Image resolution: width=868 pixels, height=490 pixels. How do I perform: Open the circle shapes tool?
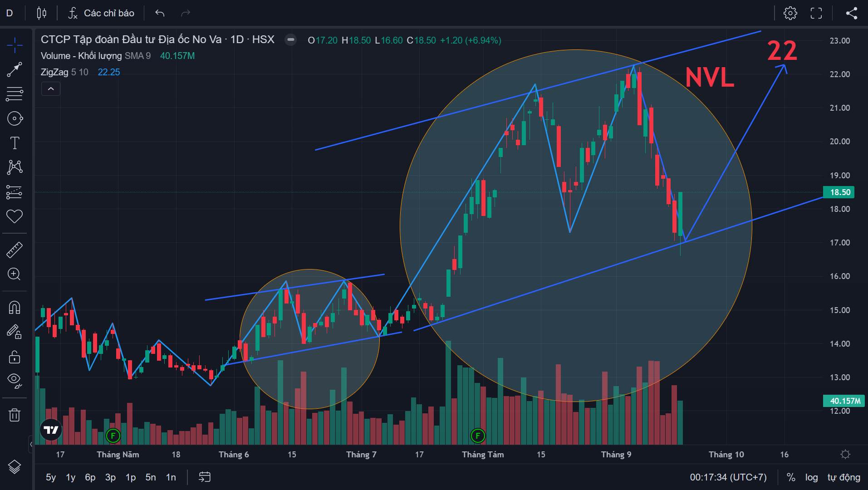(15, 118)
